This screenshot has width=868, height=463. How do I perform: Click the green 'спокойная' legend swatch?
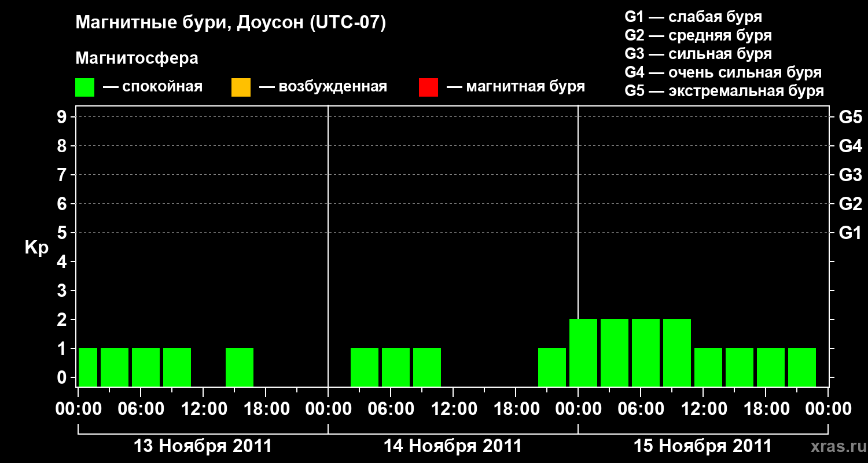(84, 87)
